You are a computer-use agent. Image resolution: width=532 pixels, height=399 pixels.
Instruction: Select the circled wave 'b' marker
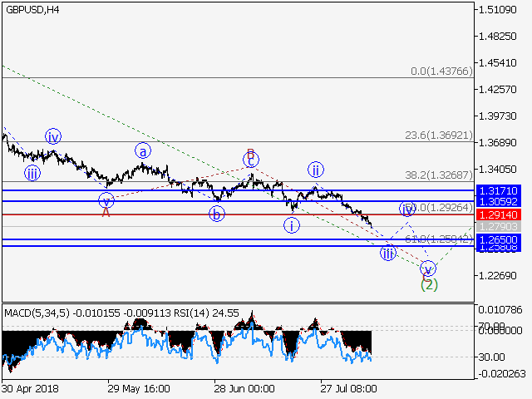217,214
